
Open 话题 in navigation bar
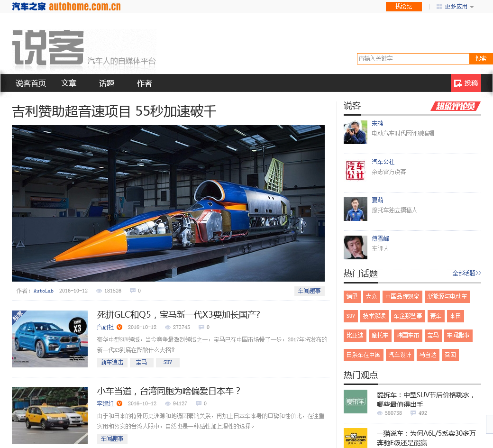point(107,83)
